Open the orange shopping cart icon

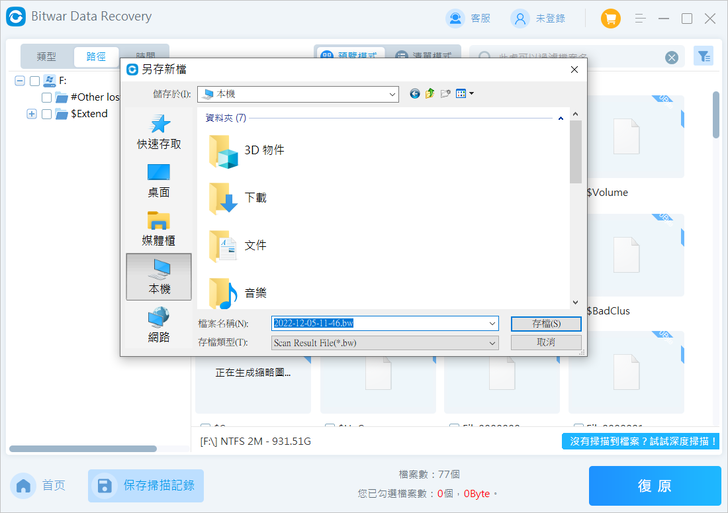[611, 19]
